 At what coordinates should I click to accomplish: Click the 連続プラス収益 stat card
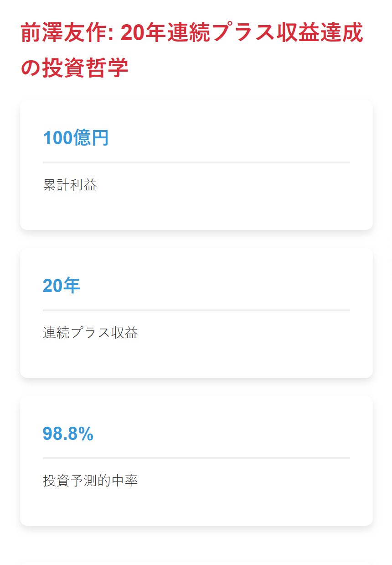(x=196, y=313)
